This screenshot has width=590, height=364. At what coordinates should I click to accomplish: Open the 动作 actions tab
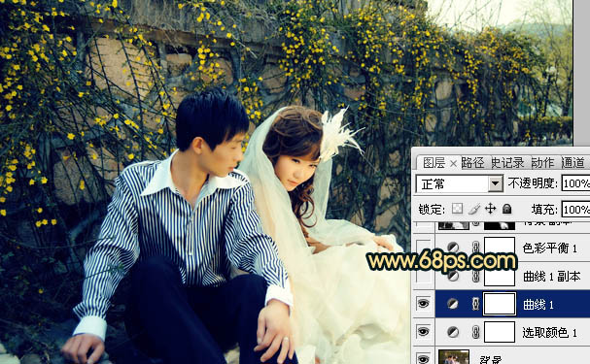pyautogui.click(x=542, y=163)
